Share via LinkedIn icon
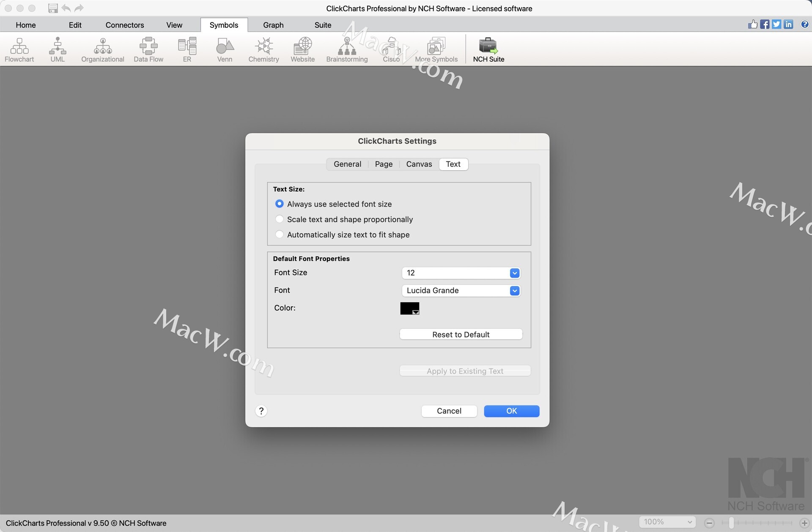This screenshot has height=532, width=812. pyautogui.click(x=788, y=24)
